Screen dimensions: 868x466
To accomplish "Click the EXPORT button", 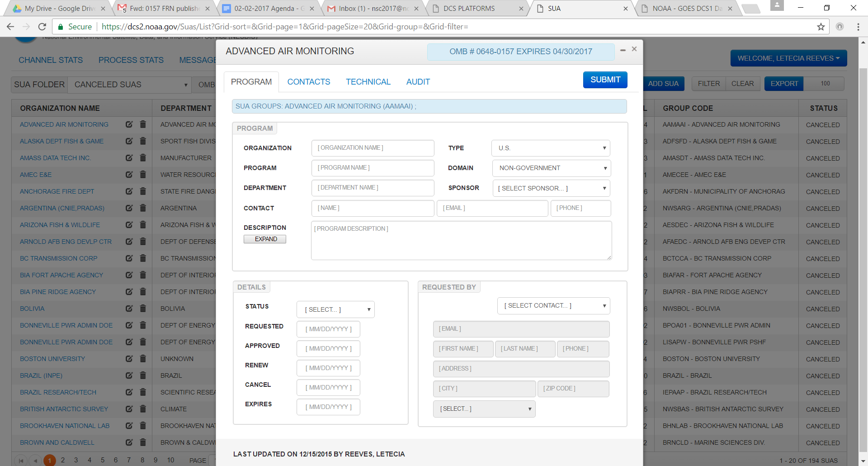I will (784, 84).
